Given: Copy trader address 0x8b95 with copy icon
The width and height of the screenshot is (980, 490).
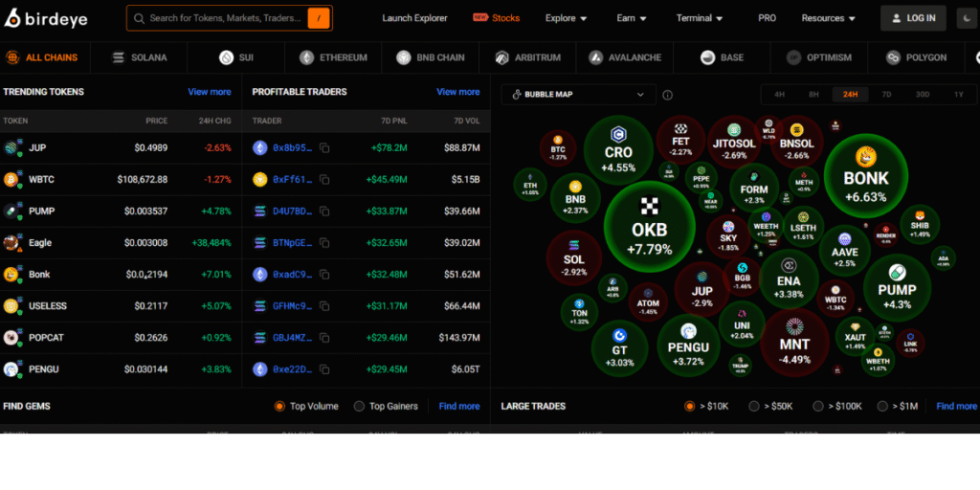Looking at the screenshot, I should pos(325,148).
